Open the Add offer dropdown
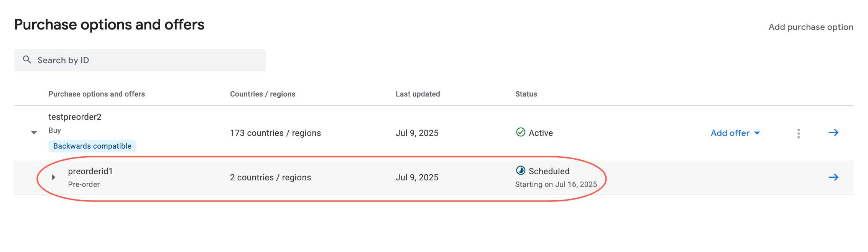868x252 pixels. (735, 133)
